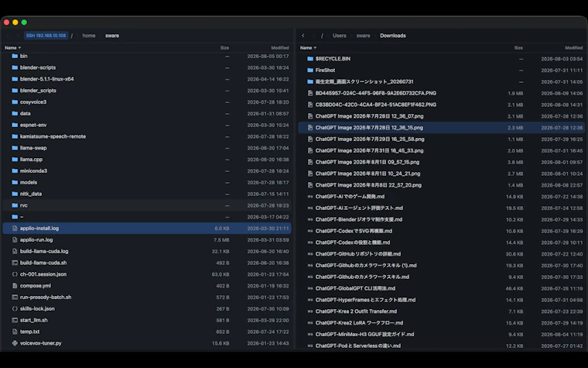Sort the SSH pane by Size column

coord(224,48)
